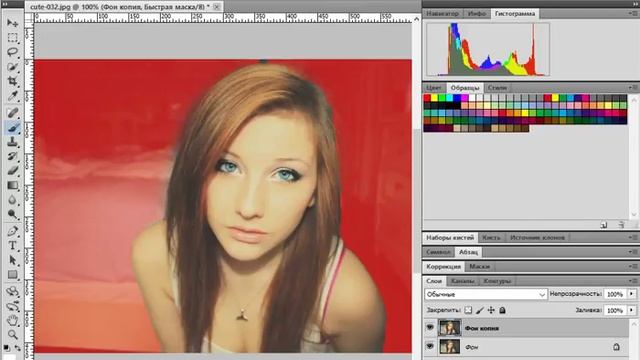Select the Dodge tool

tap(12, 215)
